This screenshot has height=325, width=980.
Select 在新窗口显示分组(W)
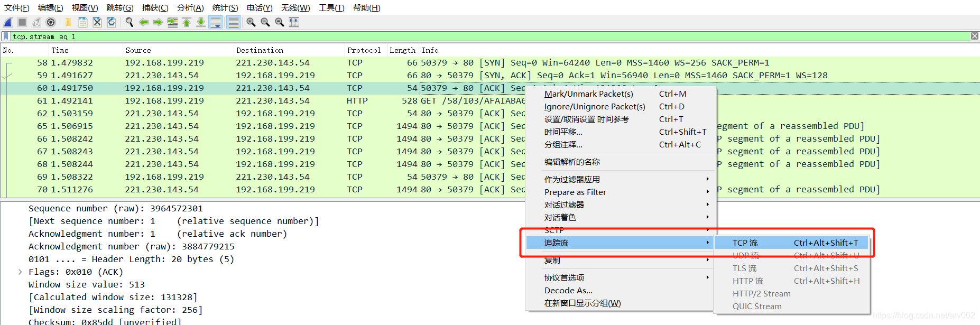[621, 303]
